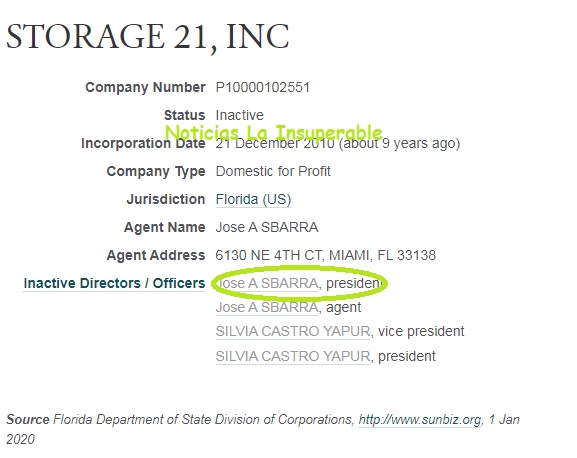
Task: Select the company number P10000102551
Action: (x=263, y=88)
